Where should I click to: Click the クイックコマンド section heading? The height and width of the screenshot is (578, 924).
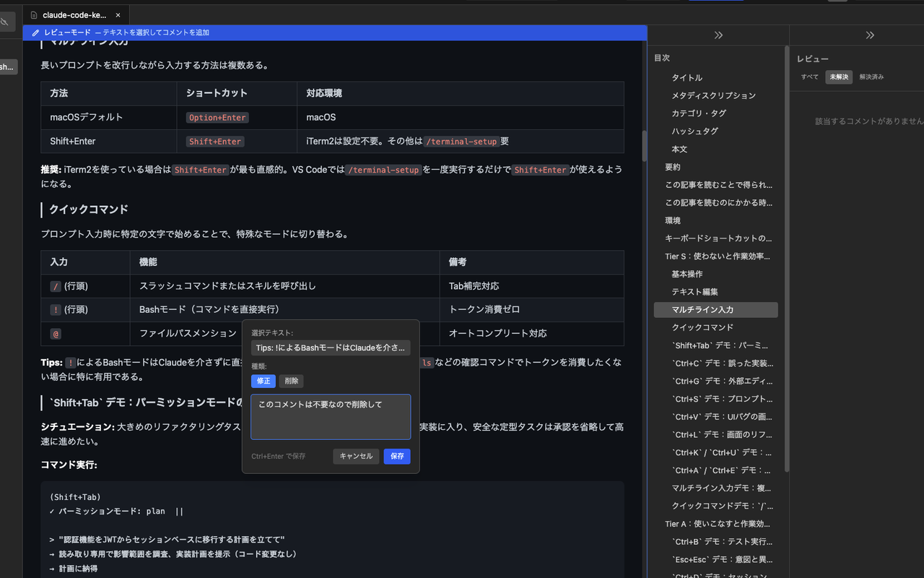click(89, 210)
